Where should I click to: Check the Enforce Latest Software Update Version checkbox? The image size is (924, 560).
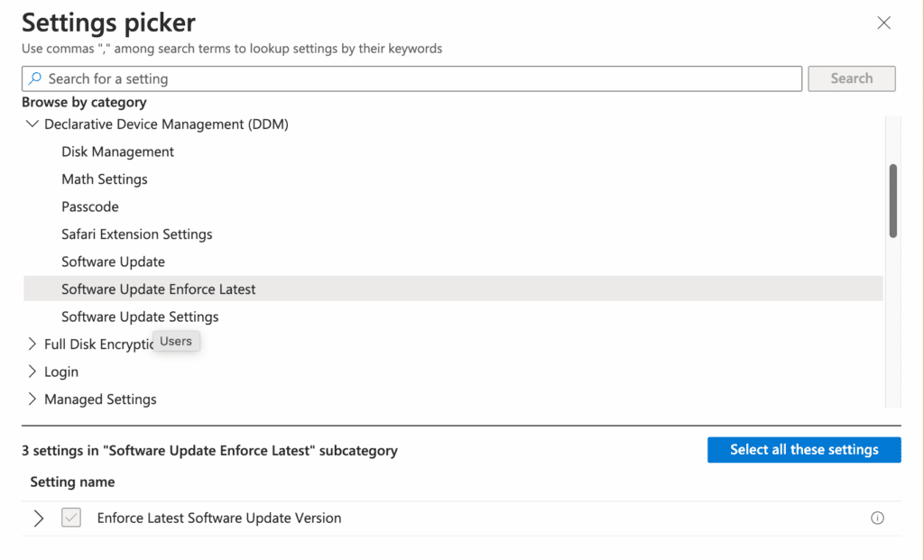pos(70,518)
